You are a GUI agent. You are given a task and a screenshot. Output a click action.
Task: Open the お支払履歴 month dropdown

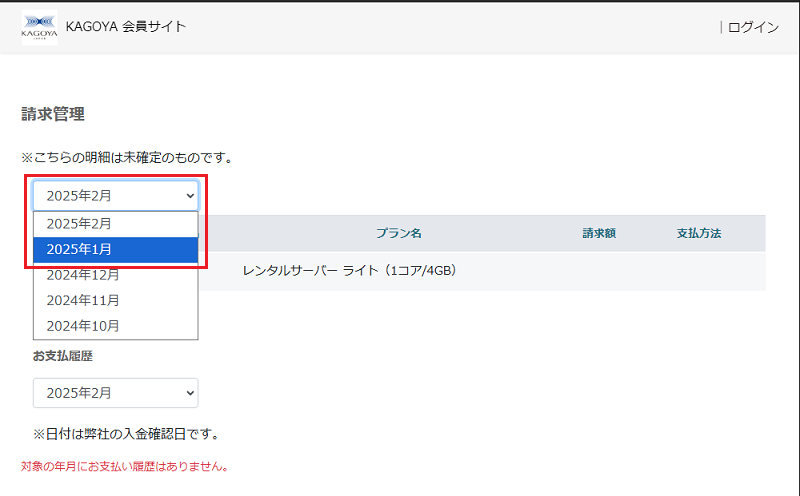click(x=116, y=393)
